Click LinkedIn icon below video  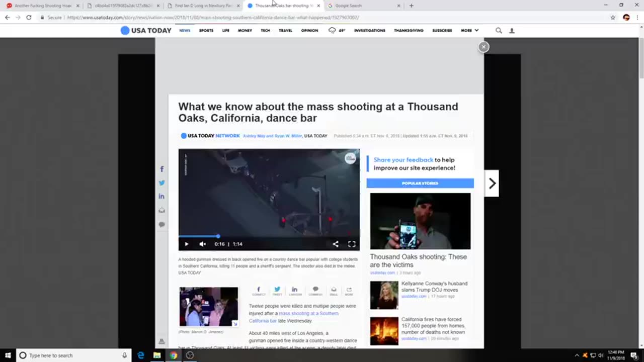click(295, 291)
